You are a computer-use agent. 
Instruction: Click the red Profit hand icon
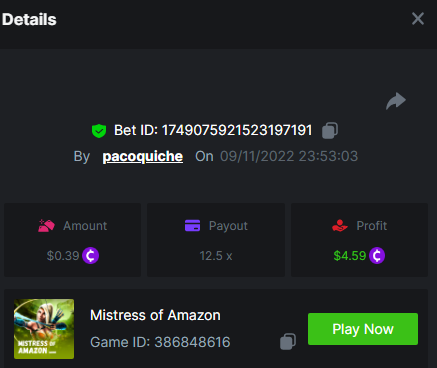tap(340, 226)
